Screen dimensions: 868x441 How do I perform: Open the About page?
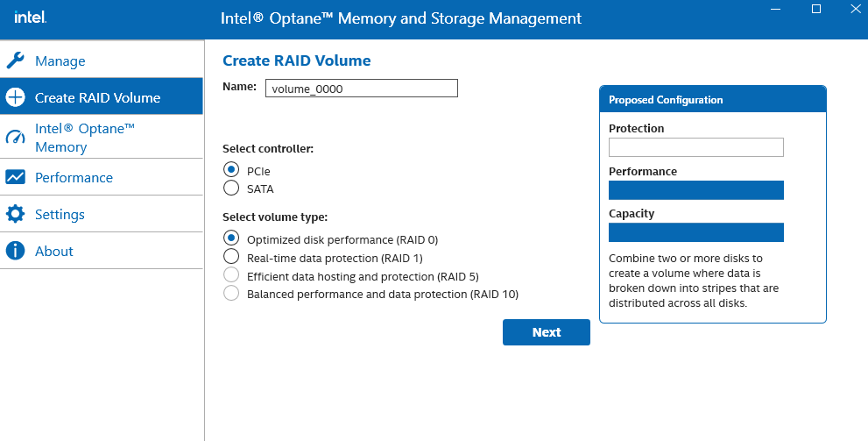click(102, 251)
